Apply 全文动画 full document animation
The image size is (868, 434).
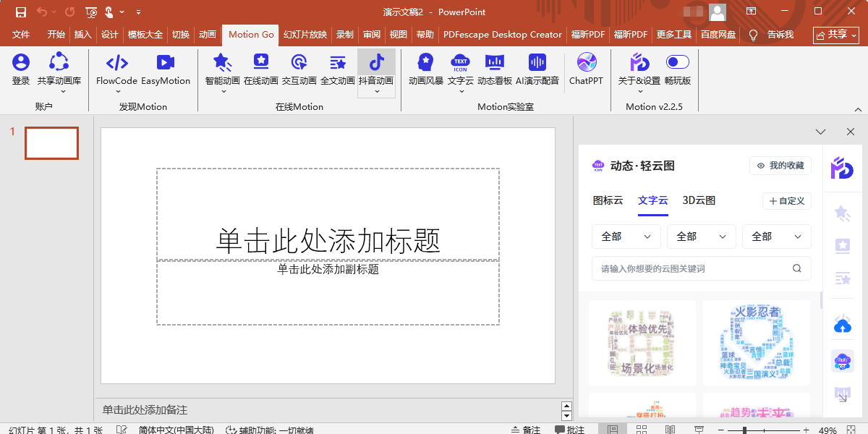click(338, 70)
